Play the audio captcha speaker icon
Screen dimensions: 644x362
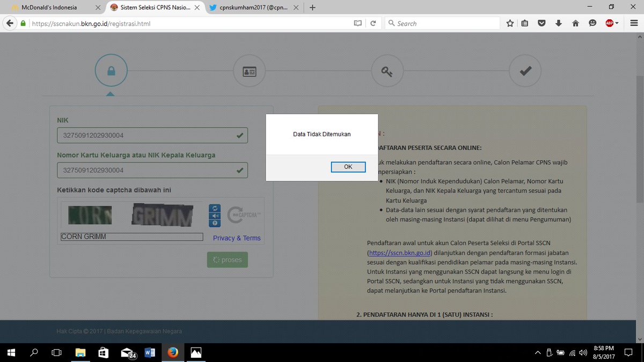click(215, 216)
